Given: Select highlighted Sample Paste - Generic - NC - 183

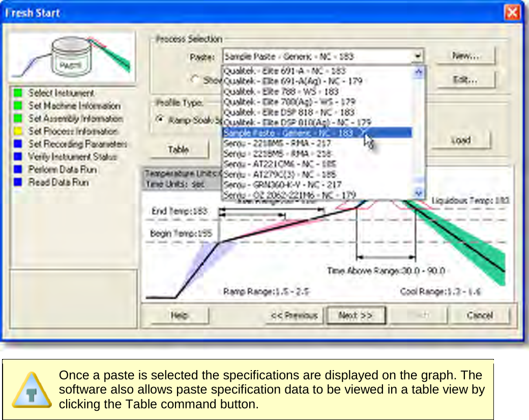Looking at the screenshot, I should tap(317, 133).
